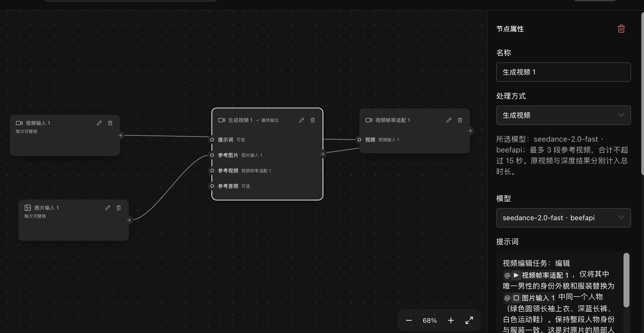Image resolution: width=644 pixels, height=333 pixels.
Task: Click the 参考音频 input port circle
Action: pos(212,186)
